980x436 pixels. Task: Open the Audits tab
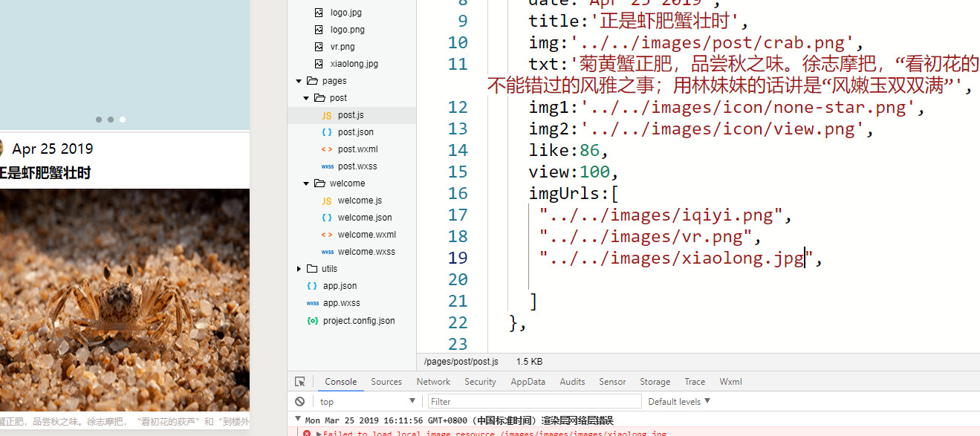(572, 382)
